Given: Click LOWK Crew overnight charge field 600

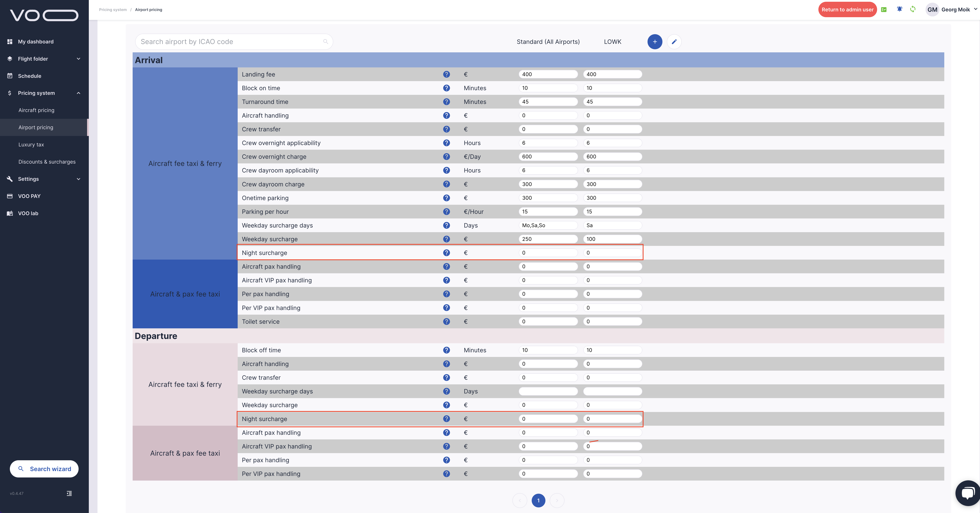Looking at the screenshot, I should [x=612, y=156].
